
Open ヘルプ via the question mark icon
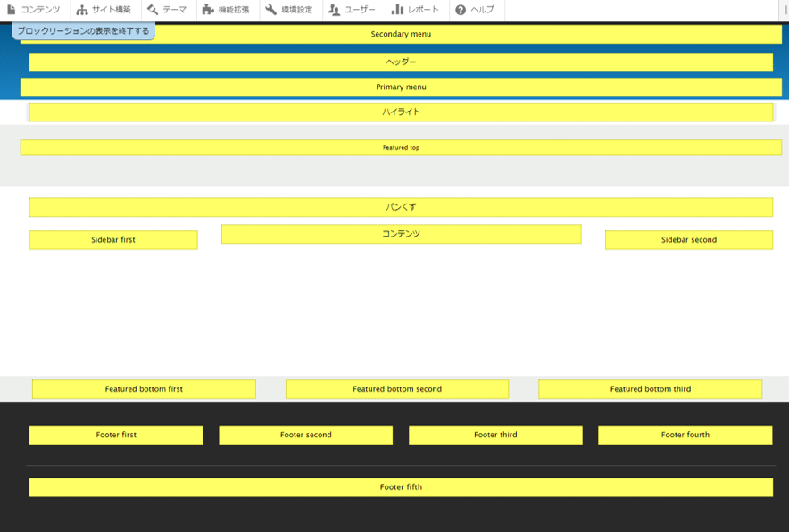pyautogui.click(x=461, y=10)
